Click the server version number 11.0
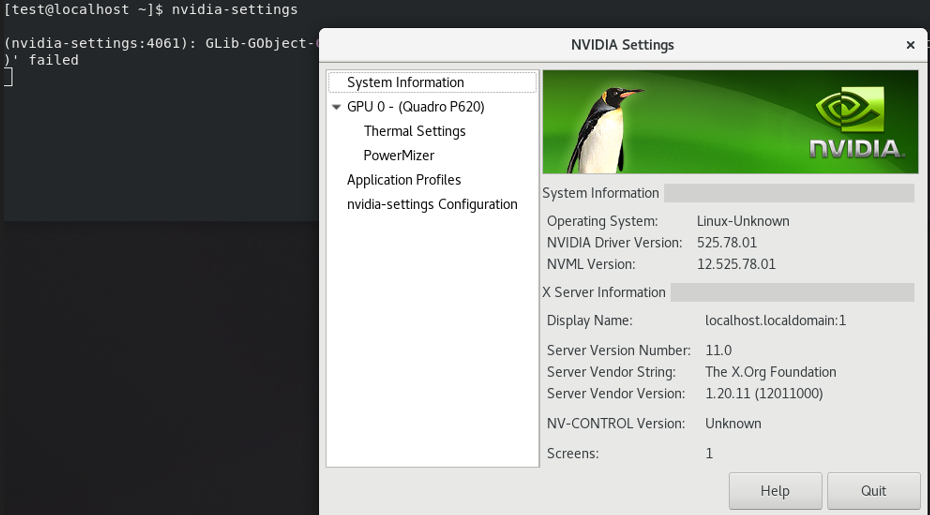 [718, 350]
